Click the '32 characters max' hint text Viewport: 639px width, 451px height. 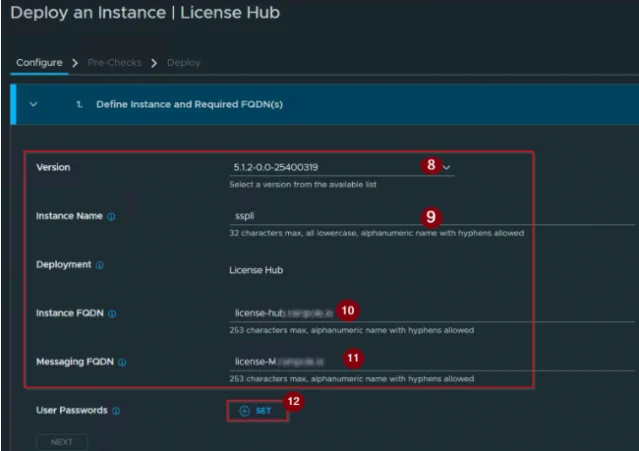coord(377,233)
